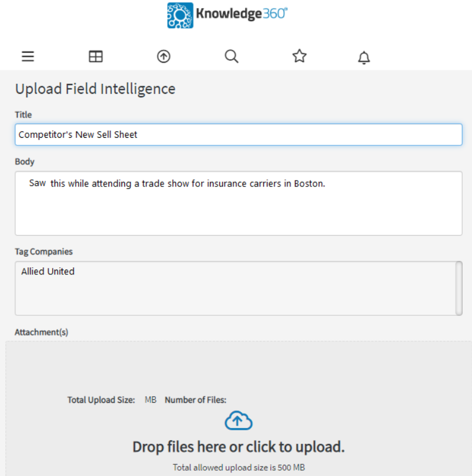Click the cloud upload icon
Image resolution: width=472 pixels, height=476 pixels.
click(x=239, y=420)
